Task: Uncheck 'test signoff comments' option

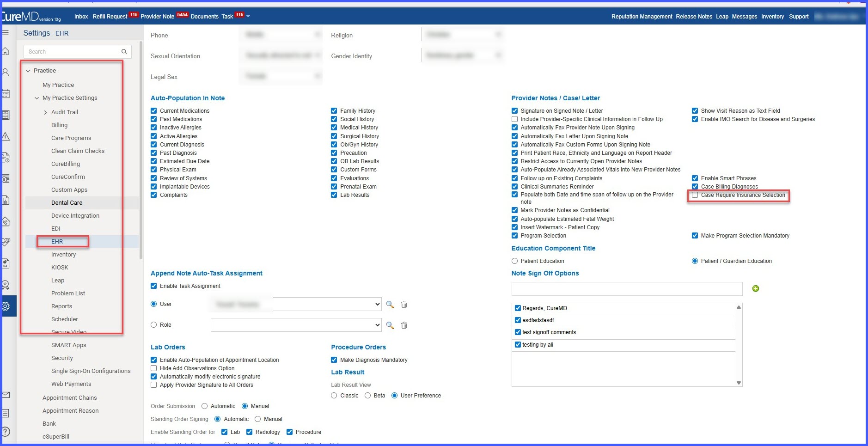Action: [518, 332]
